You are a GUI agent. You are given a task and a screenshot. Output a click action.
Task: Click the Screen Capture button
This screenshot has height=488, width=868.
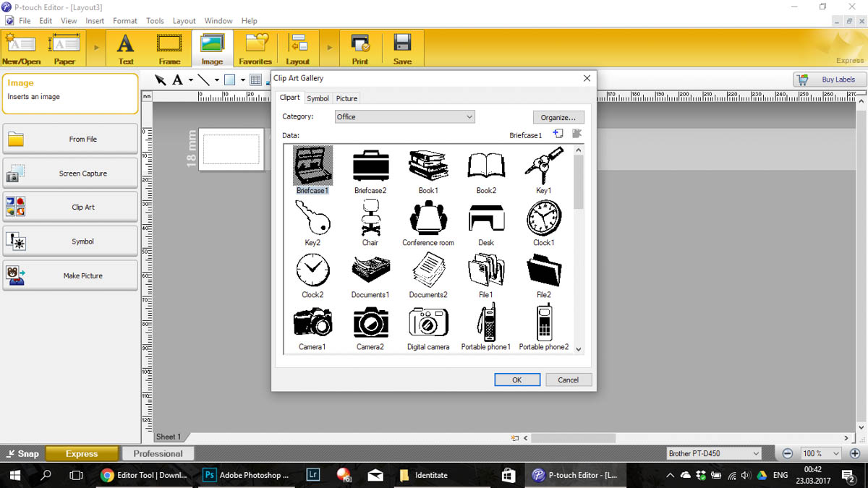(x=70, y=174)
